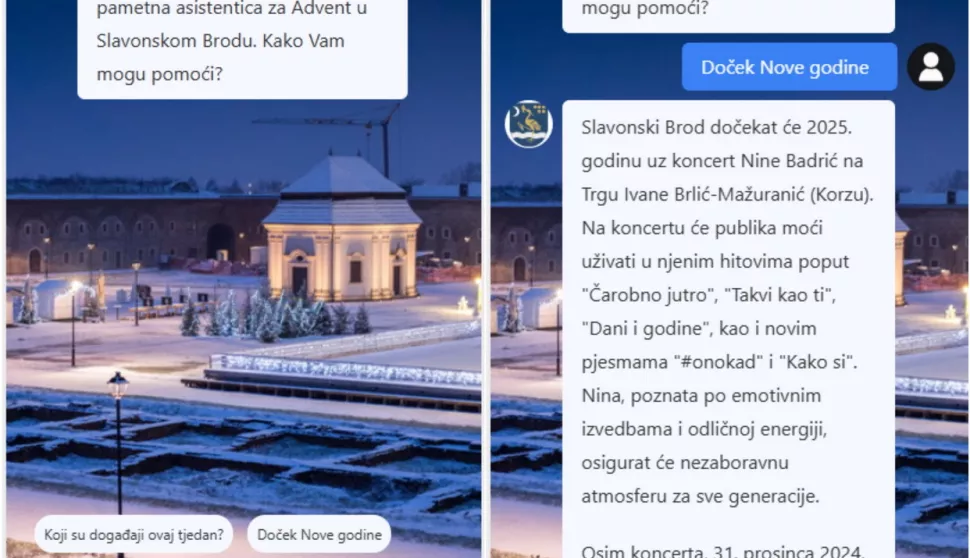Click the illuminated chapel in the left background photo

(x=341, y=230)
